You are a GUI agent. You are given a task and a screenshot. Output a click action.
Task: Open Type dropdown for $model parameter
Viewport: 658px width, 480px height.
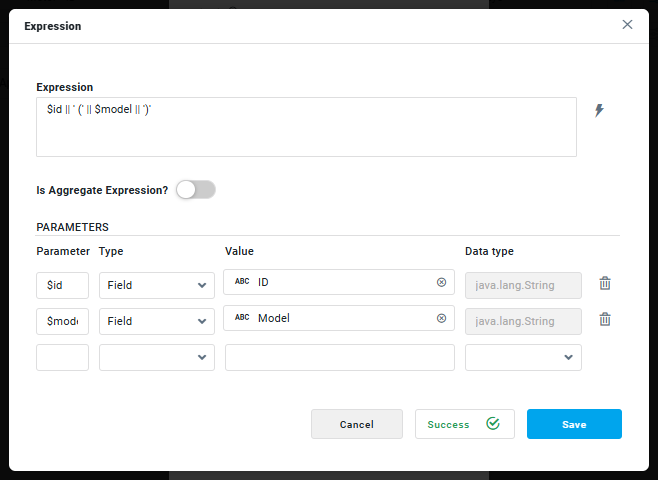(x=157, y=321)
